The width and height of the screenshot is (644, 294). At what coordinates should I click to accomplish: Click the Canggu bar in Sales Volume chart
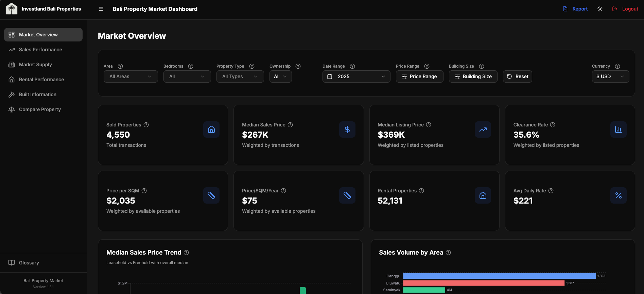pyautogui.click(x=499, y=276)
